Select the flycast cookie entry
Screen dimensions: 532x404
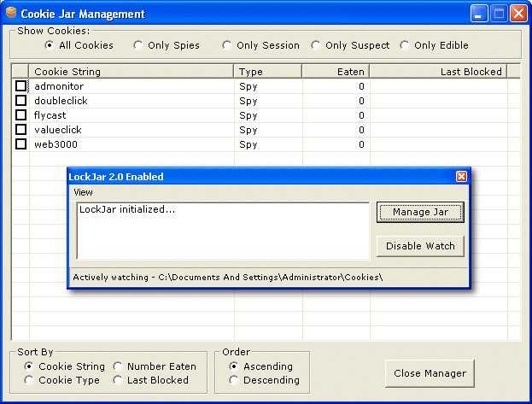[x=50, y=115]
